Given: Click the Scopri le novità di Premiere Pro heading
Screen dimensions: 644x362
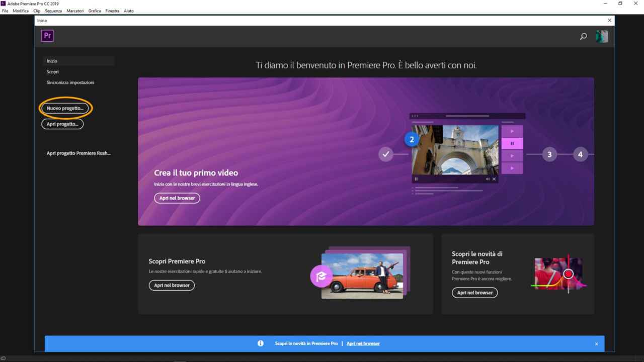Looking at the screenshot, I should (x=477, y=258).
